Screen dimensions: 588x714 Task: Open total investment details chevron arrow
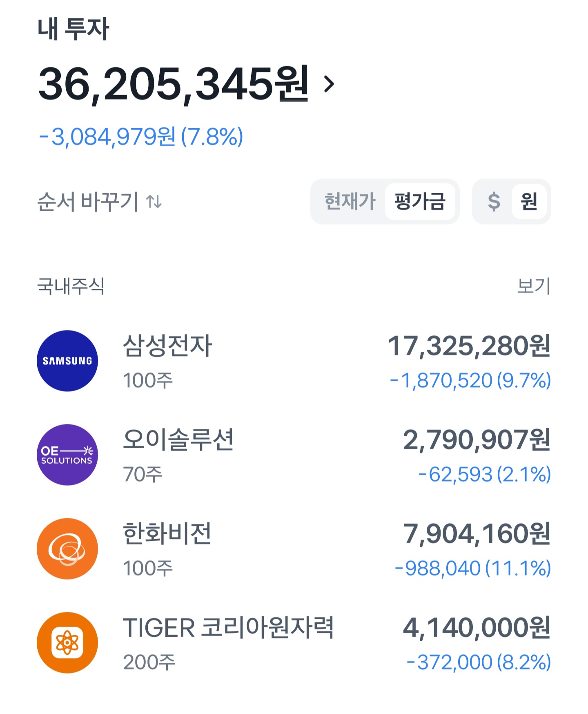coord(329,84)
